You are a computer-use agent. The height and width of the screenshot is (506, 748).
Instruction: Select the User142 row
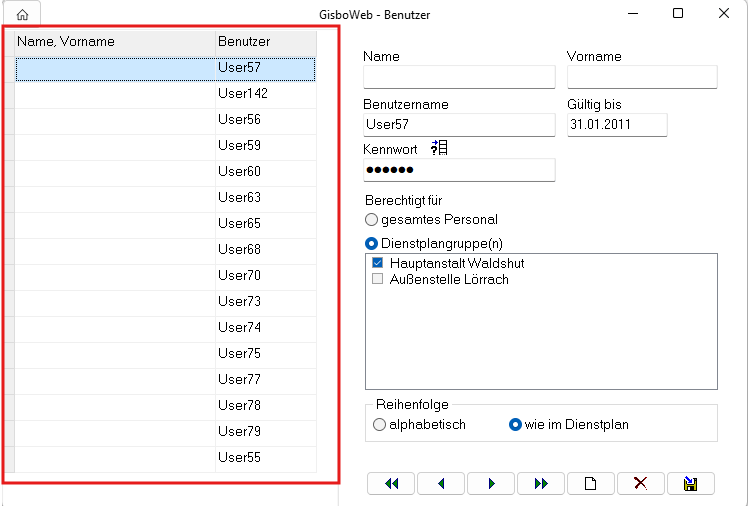[166, 95]
